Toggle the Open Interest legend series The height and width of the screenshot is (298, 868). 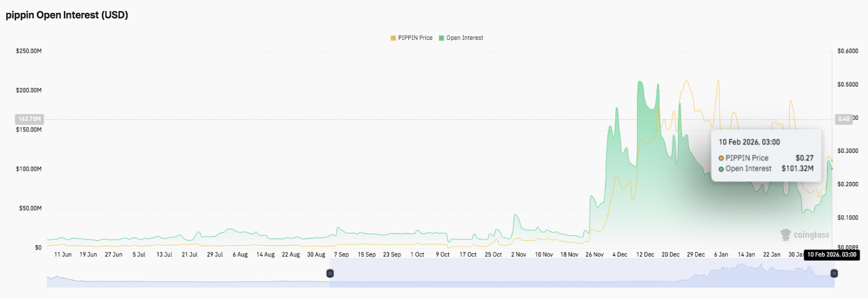tap(464, 38)
